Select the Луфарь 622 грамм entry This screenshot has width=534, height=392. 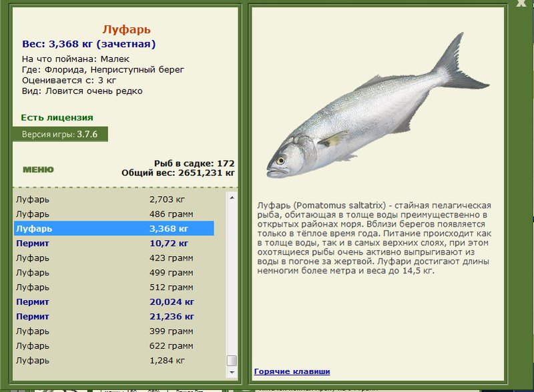coord(114,346)
